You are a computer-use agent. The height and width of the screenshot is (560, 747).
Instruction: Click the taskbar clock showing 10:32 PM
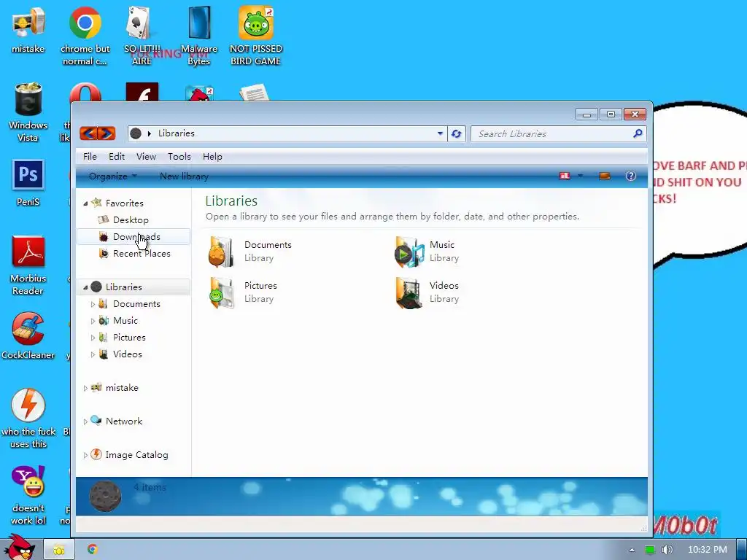pyautogui.click(x=708, y=550)
